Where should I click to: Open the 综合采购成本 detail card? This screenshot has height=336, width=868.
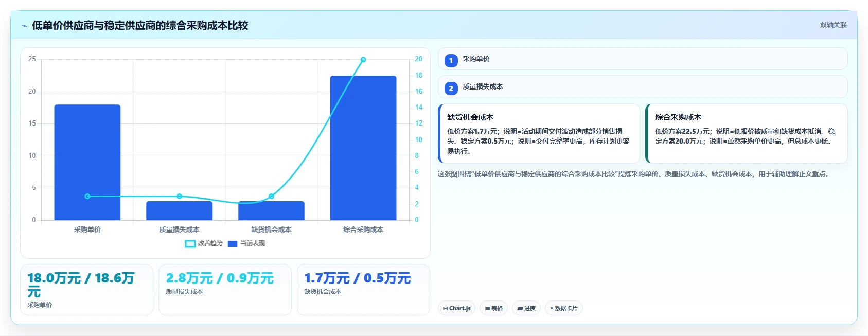coord(746,134)
